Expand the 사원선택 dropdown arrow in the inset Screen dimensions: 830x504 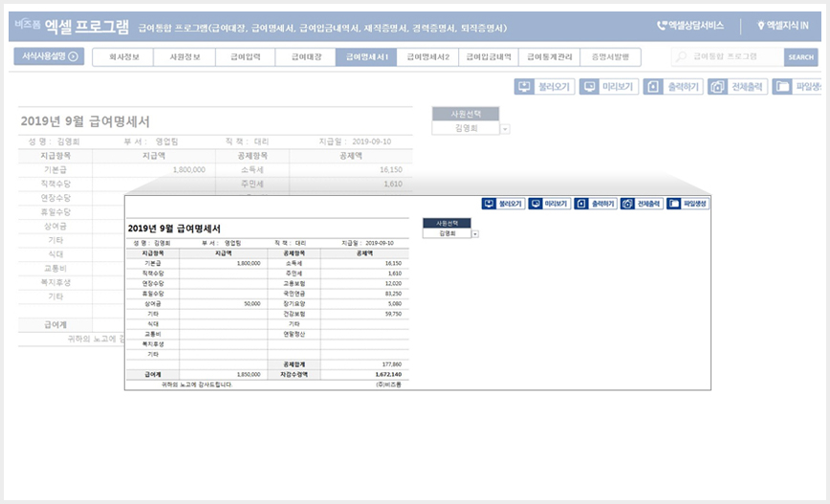pos(475,234)
